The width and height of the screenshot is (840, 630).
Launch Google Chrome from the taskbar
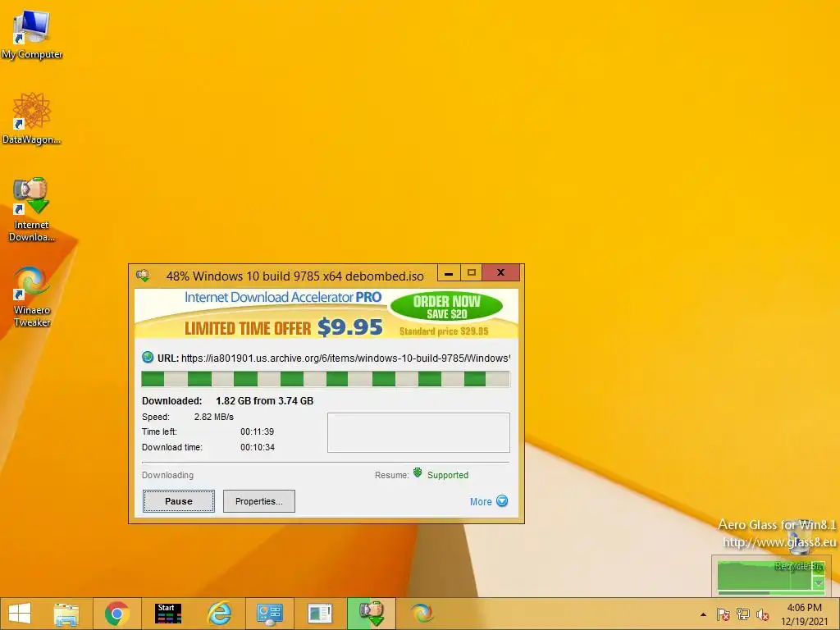tap(117, 614)
